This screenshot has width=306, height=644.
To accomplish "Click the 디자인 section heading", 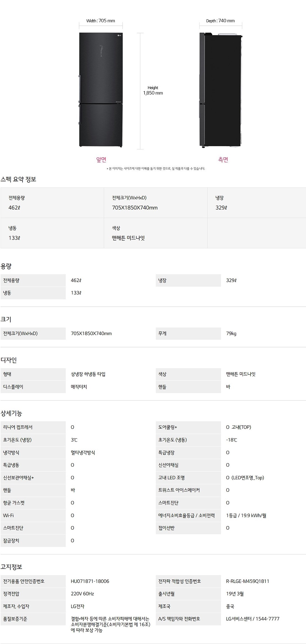I will [9, 360].
